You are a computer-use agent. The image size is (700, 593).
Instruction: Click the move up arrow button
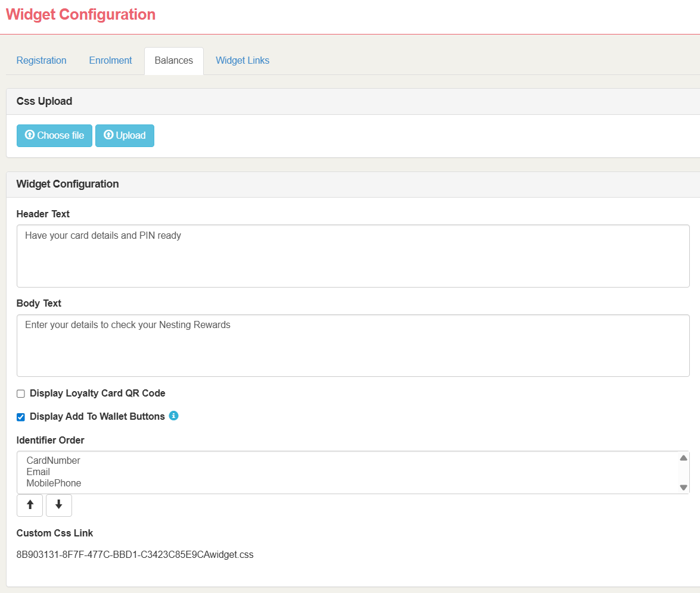[30, 505]
